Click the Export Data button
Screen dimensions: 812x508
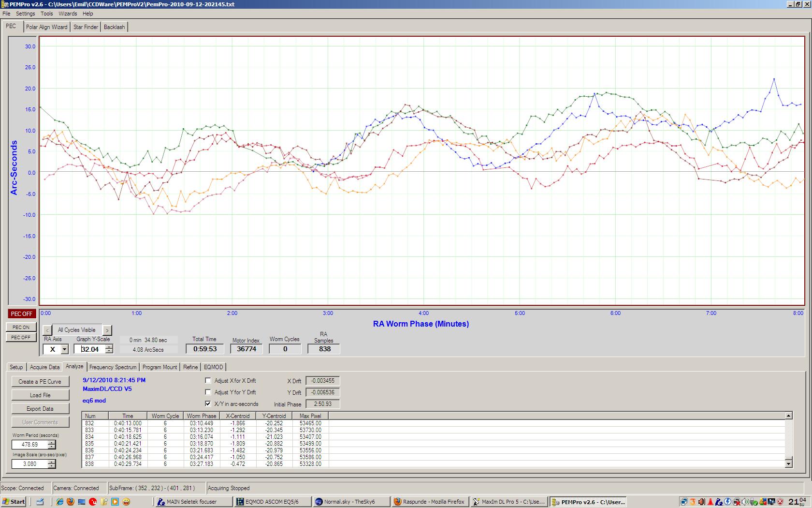(x=40, y=409)
